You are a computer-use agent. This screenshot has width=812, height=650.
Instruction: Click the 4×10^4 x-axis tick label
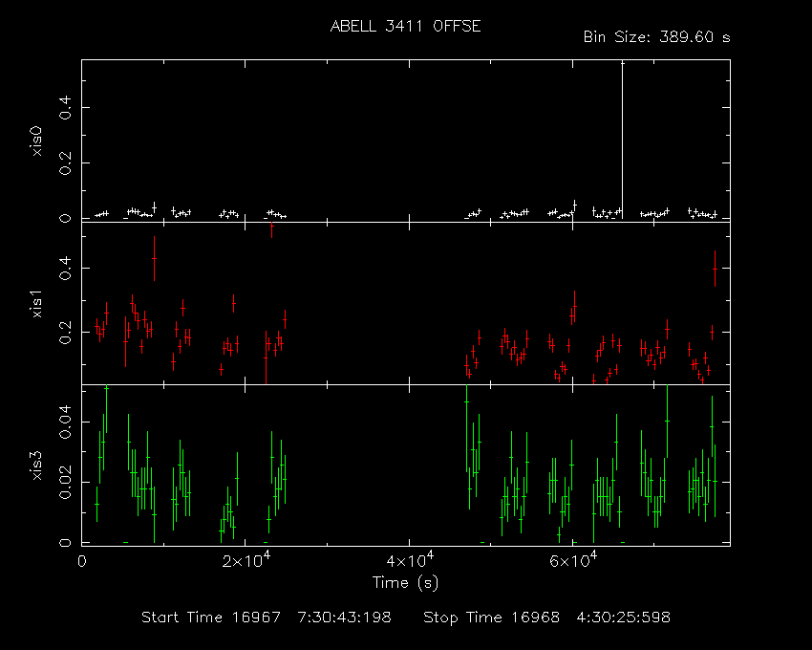pos(410,560)
